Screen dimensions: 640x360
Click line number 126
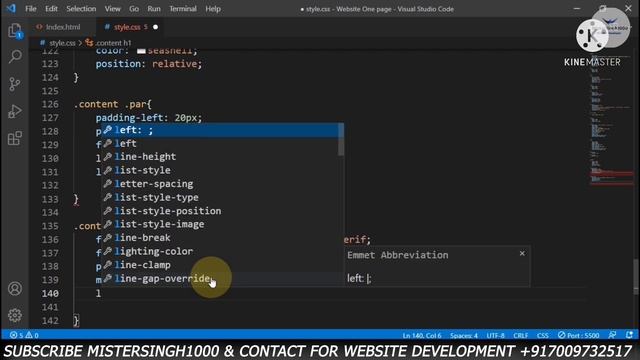tap(50, 104)
